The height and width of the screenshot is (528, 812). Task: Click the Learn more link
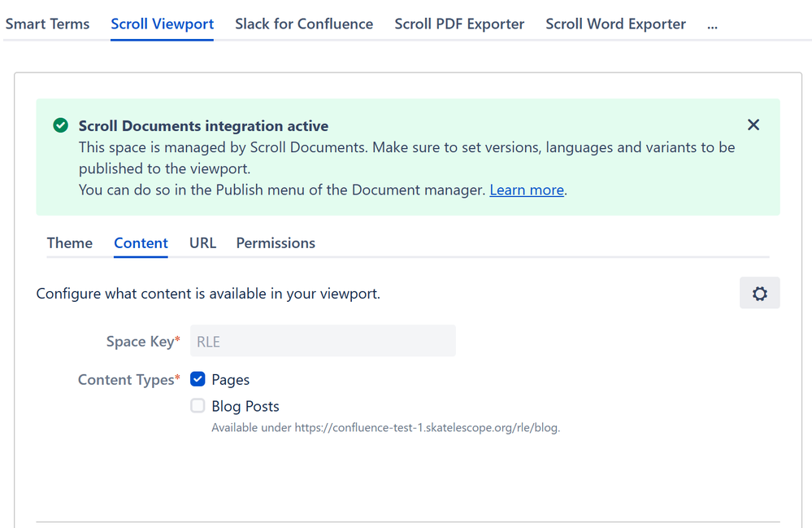(x=526, y=190)
